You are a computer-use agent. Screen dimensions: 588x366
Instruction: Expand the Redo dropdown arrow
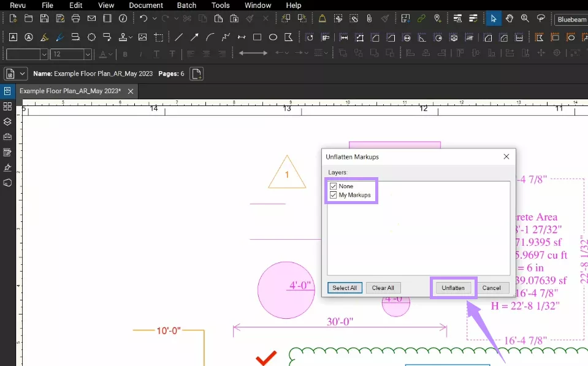click(x=177, y=18)
